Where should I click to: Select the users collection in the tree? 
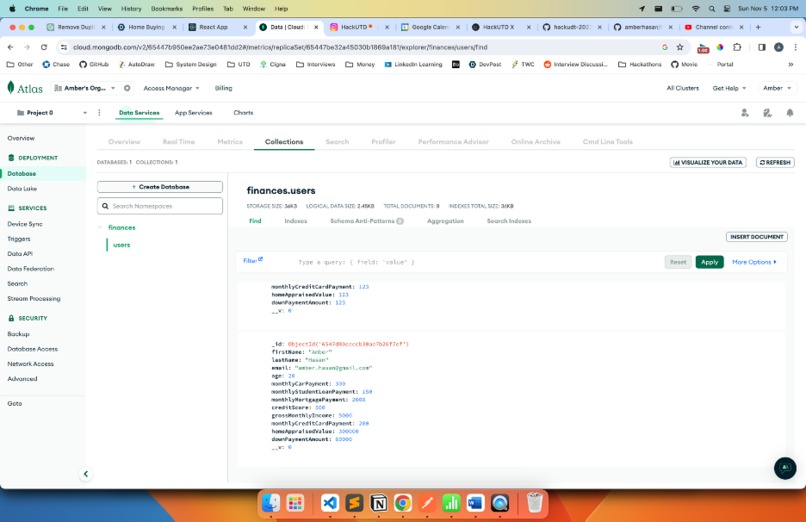click(121, 245)
